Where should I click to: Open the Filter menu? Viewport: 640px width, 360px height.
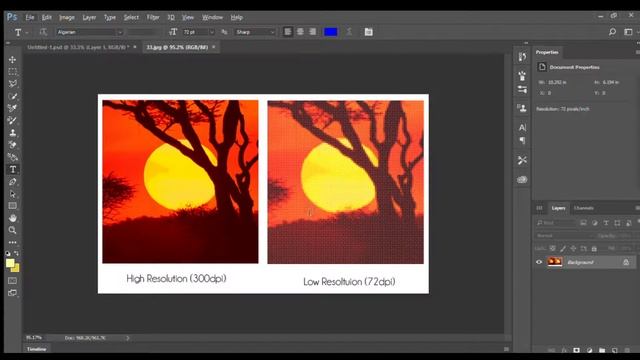coord(153,17)
